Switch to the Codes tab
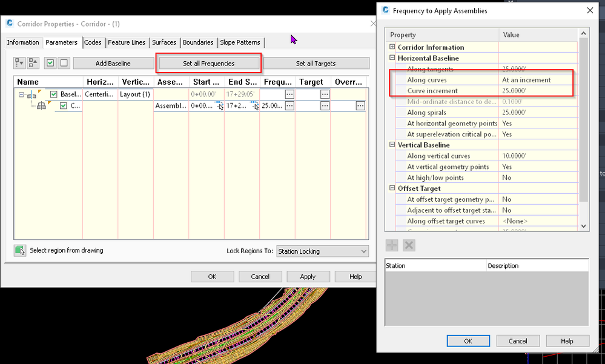Image resolution: width=605 pixels, height=364 pixels. (93, 42)
